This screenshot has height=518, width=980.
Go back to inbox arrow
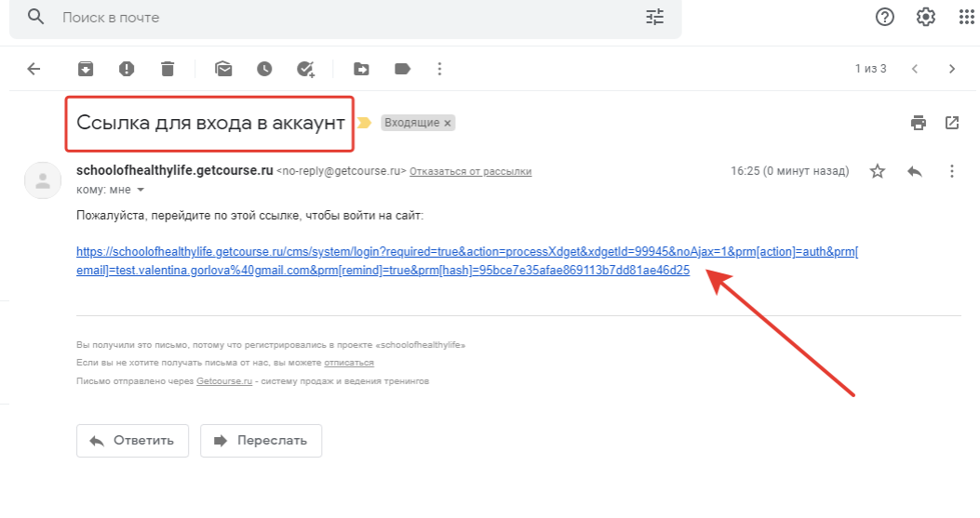(x=34, y=69)
